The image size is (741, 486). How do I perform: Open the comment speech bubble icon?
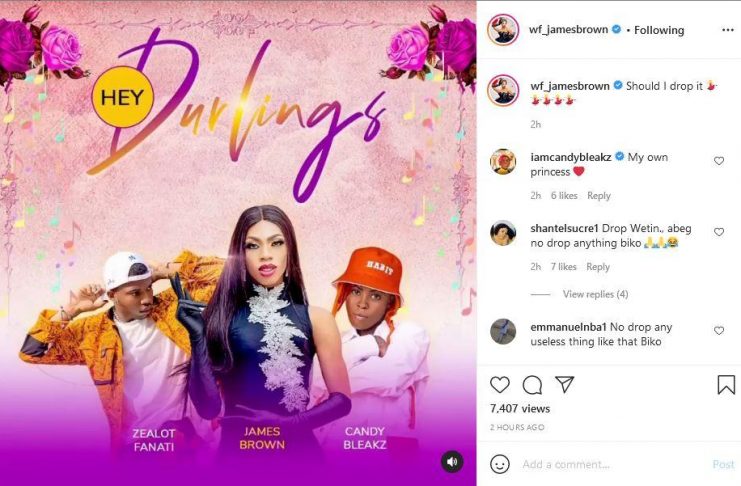tap(532, 385)
